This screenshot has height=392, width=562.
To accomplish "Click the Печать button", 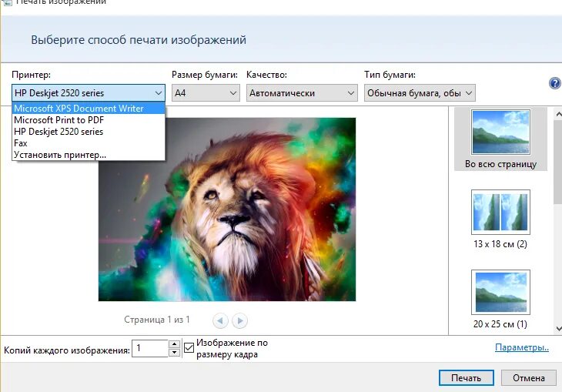I will coord(467,377).
